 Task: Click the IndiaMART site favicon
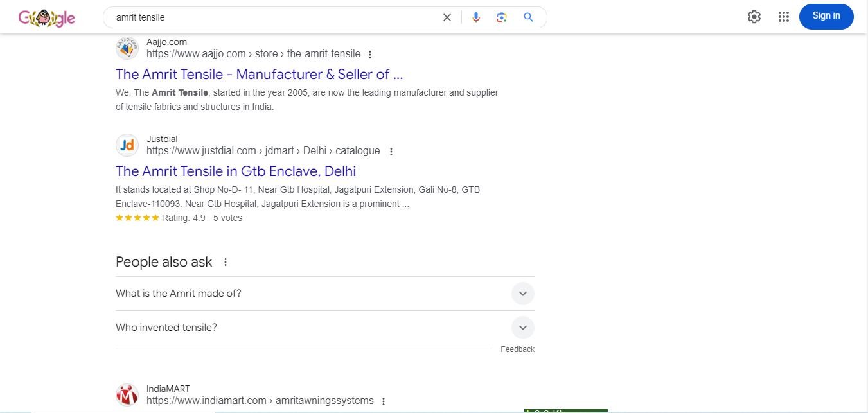click(127, 394)
